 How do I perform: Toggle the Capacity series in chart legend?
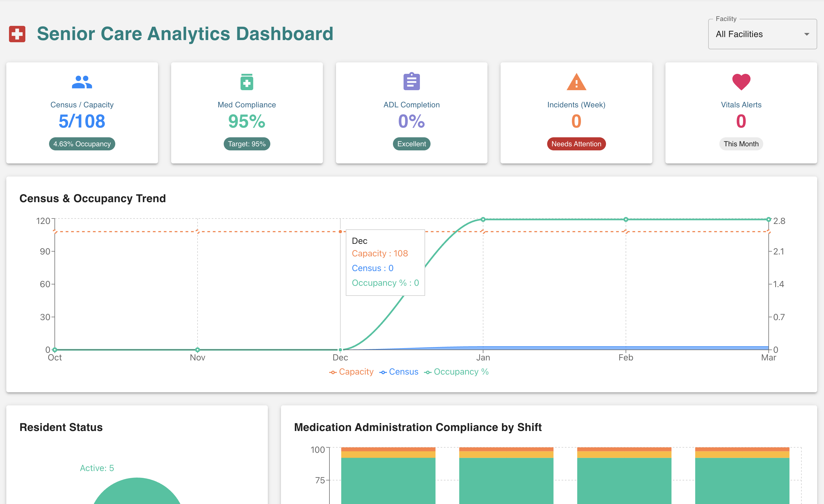356,372
